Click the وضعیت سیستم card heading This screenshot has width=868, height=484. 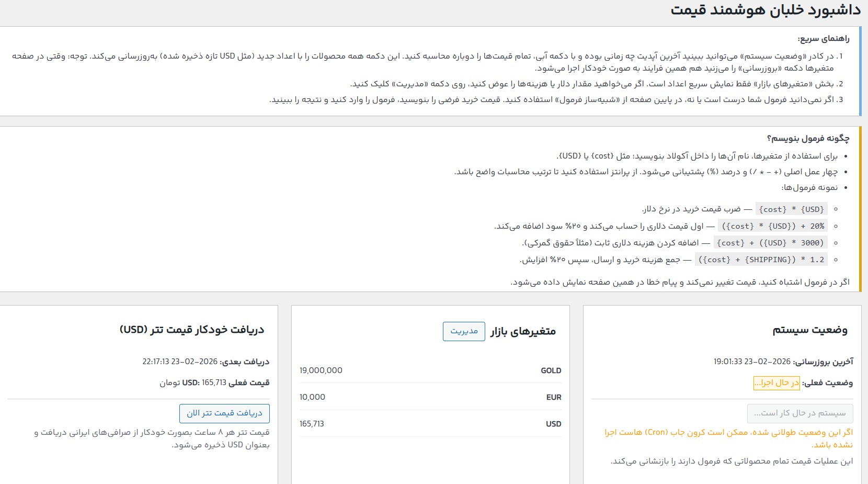[x=810, y=330]
